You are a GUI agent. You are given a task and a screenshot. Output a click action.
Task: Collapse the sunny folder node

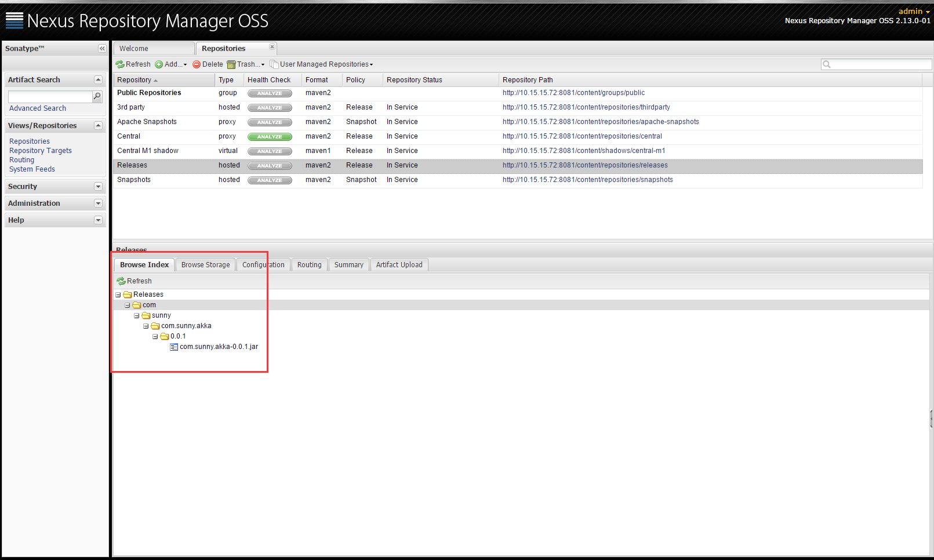[137, 315]
